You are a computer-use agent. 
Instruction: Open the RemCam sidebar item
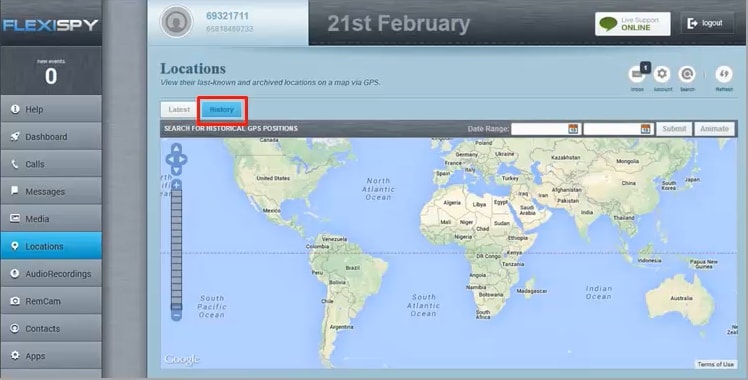tap(51, 301)
